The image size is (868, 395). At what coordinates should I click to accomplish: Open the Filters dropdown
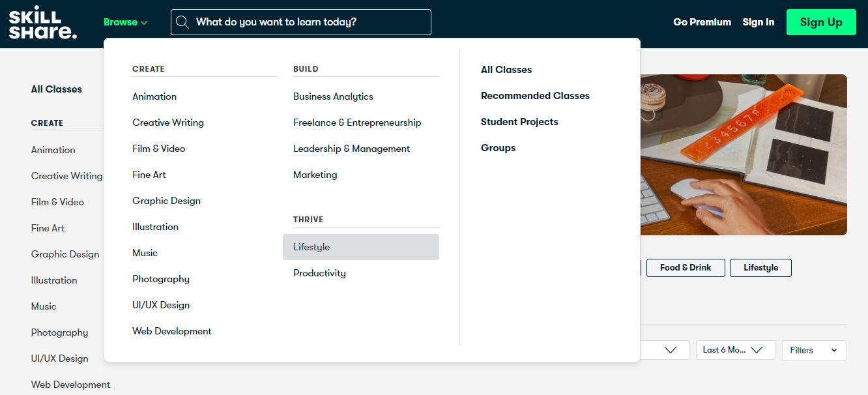coord(814,350)
